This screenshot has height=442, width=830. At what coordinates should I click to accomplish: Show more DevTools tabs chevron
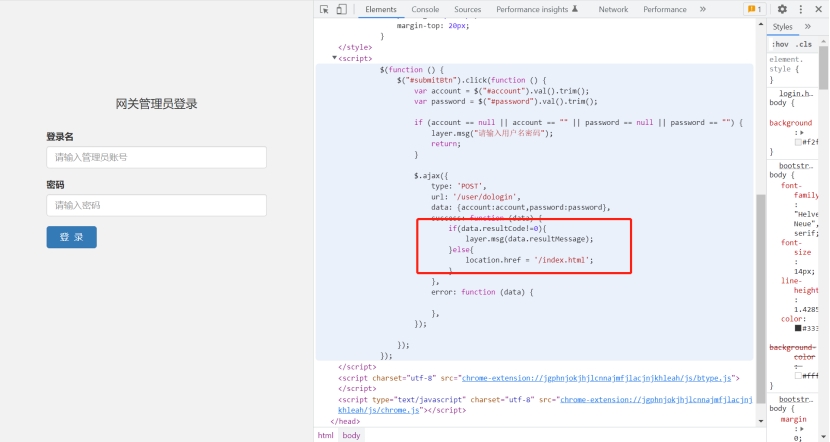tap(703, 9)
